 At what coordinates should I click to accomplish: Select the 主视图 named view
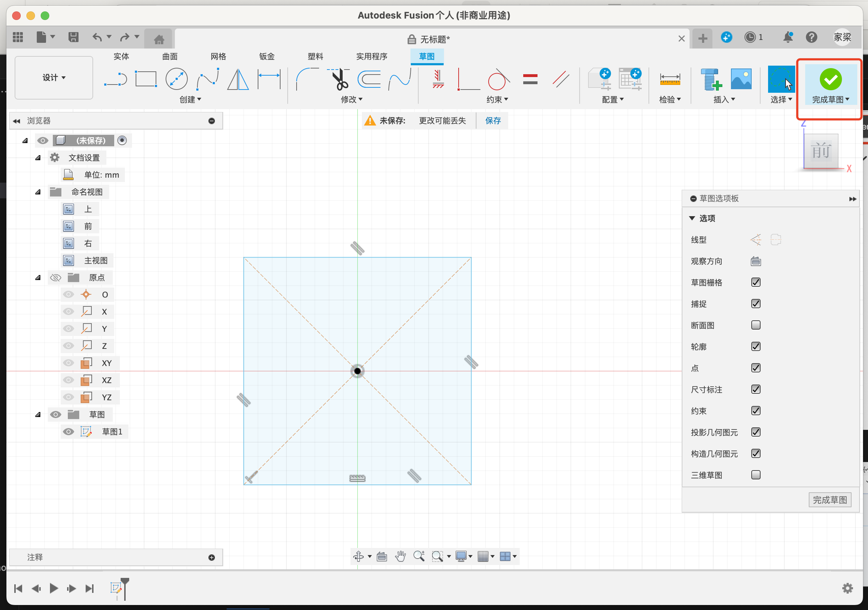[x=96, y=260]
